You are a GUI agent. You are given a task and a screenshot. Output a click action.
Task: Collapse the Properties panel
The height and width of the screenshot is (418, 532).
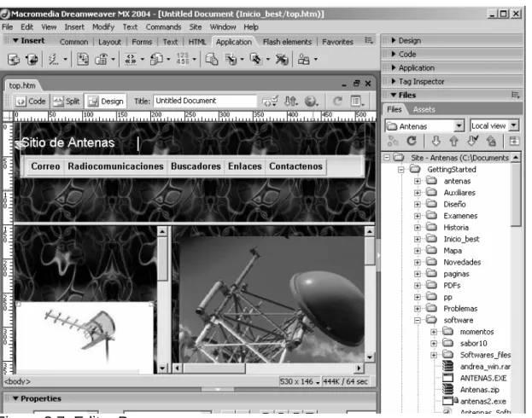15,398
